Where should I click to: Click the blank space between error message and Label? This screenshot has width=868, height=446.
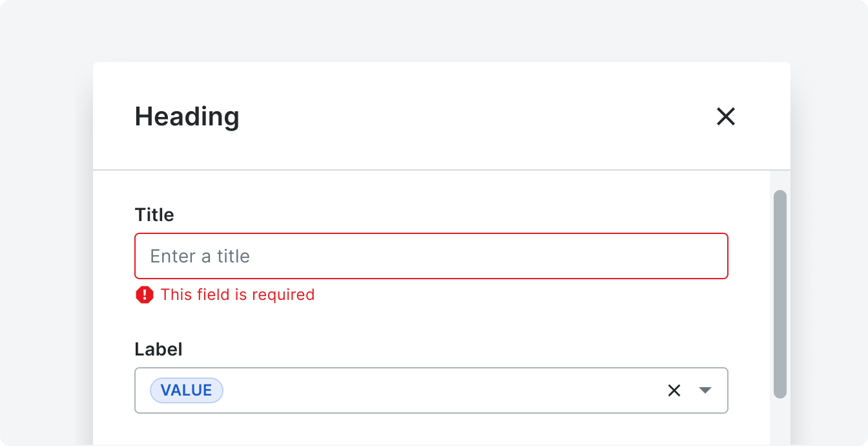[x=431, y=322]
